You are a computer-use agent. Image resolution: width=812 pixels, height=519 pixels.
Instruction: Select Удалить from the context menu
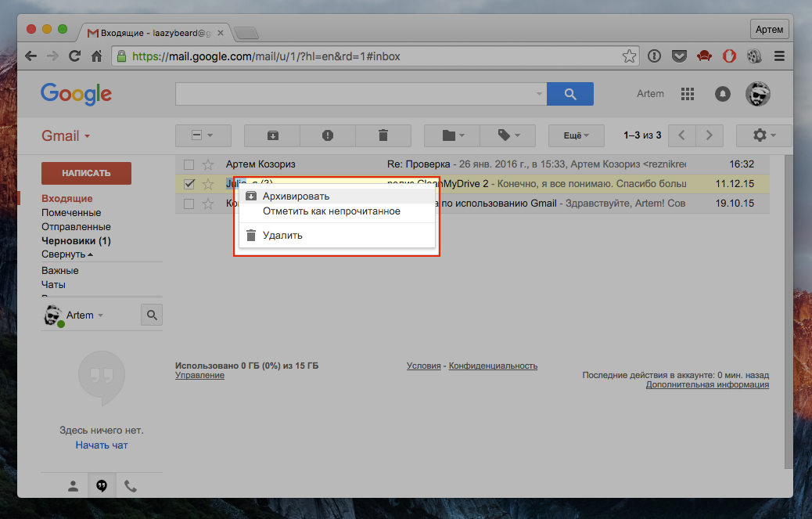pos(282,235)
